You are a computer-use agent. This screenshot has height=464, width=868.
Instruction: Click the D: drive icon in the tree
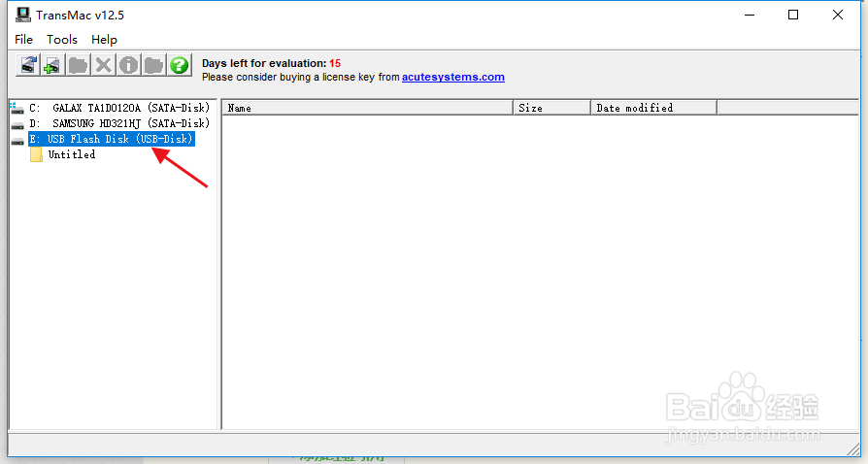click(17, 124)
